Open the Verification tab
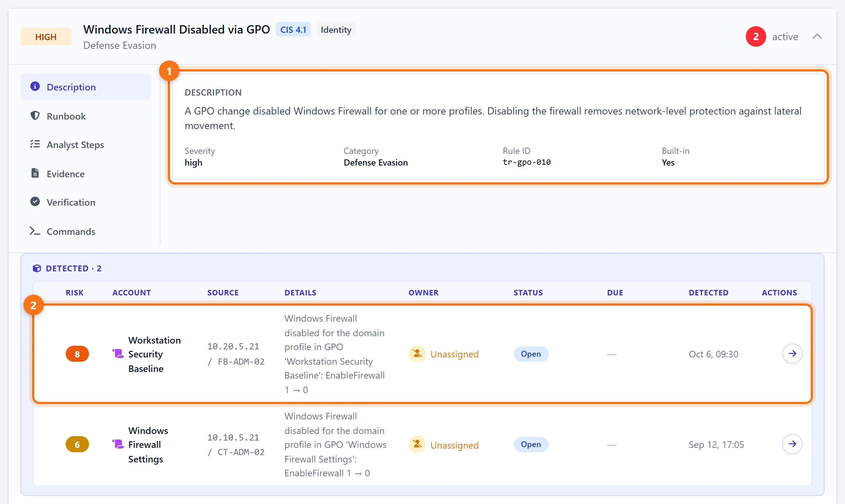This screenshot has width=845, height=504. pos(86,202)
